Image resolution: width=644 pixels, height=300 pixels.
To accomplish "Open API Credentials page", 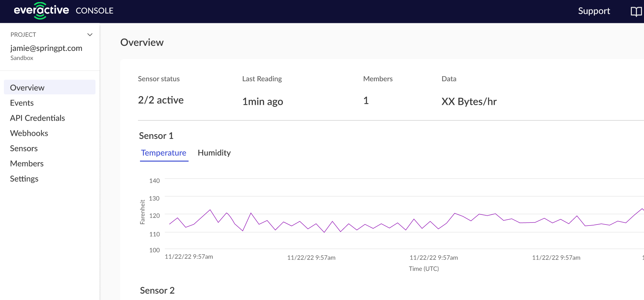I will (37, 118).
